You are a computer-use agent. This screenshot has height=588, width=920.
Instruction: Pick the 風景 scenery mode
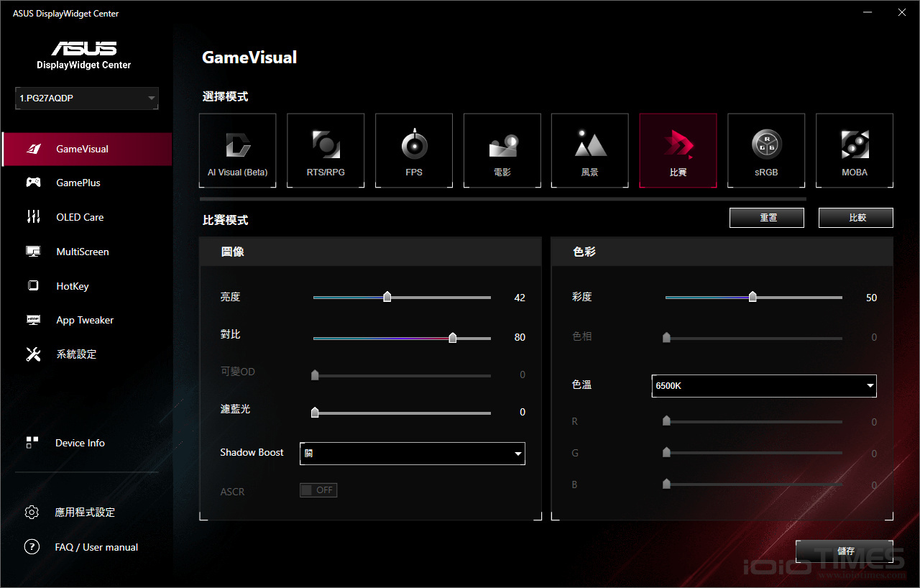point(590,150)
